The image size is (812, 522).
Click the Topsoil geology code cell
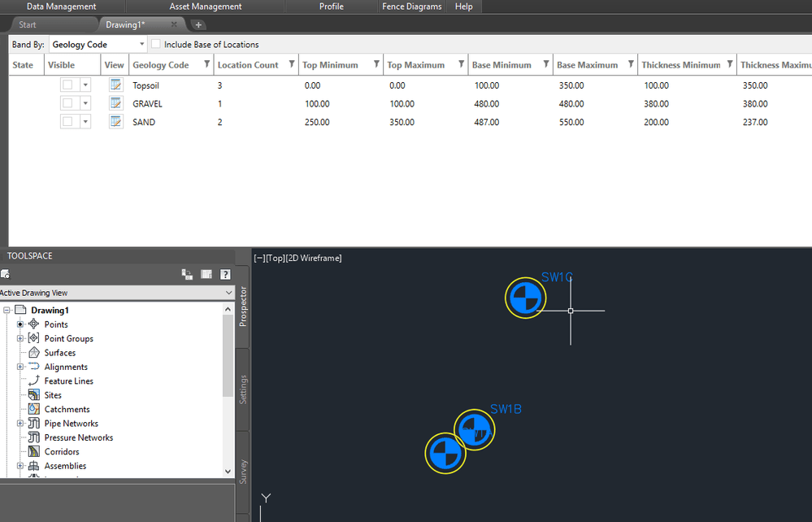click(145, 85)
